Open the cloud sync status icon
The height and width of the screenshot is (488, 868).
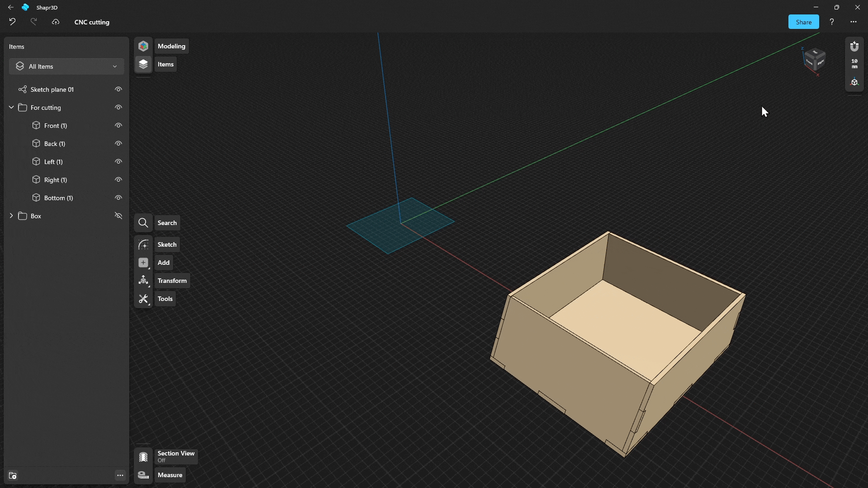[56, 22]
